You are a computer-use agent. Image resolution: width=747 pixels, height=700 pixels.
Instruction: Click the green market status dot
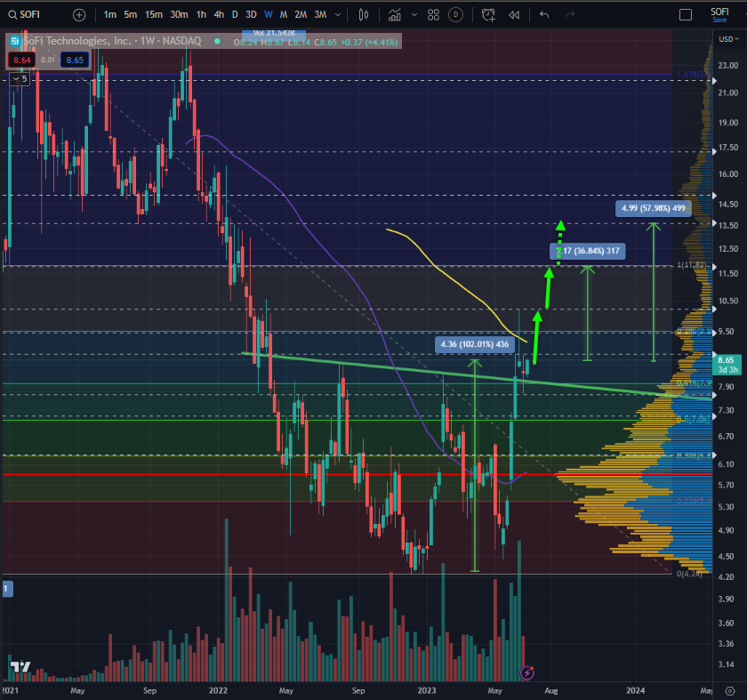click(x=217, y=42)
